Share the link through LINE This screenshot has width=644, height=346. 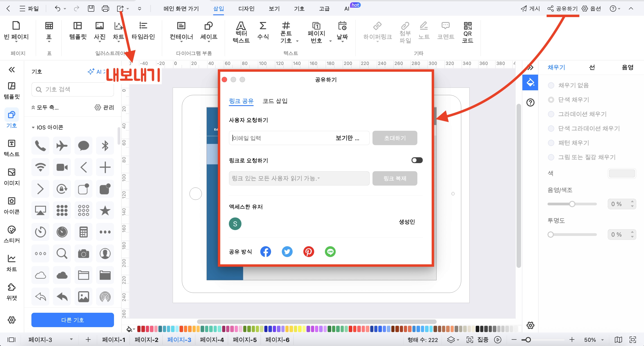[330, 252]
